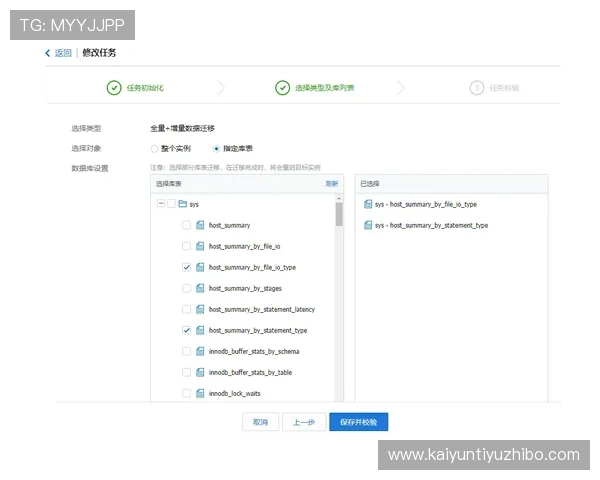Click the host_summary table icon
Screen dimensions: 600x480
tap(200, 226)
